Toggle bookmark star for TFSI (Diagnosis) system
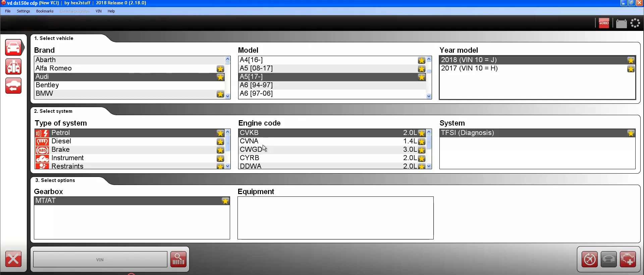The image size is (644, 275). click(631, 133)
